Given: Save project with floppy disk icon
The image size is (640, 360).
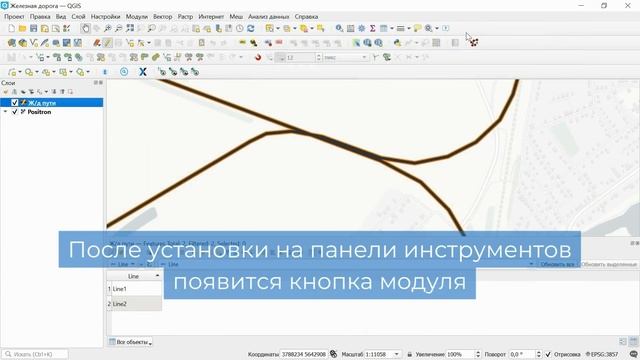Looking at the screenshot, I should [33, 28].
